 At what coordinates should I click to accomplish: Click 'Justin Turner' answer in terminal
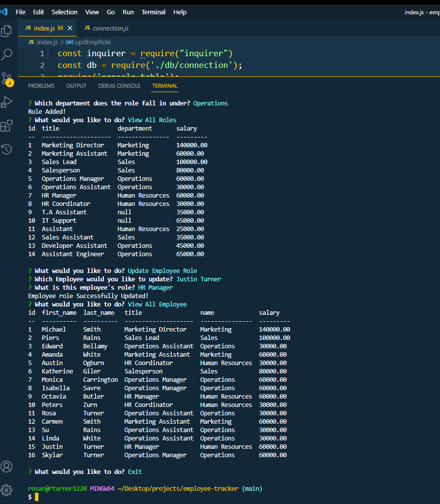(x=198, y=279)
